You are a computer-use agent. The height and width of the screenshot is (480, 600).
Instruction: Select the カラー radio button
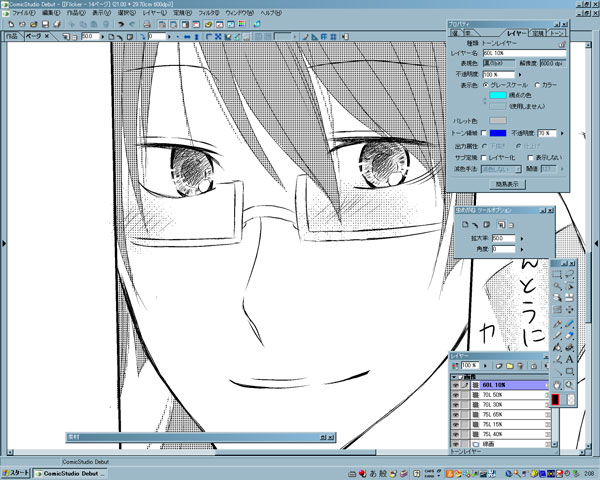pos(537,85)
